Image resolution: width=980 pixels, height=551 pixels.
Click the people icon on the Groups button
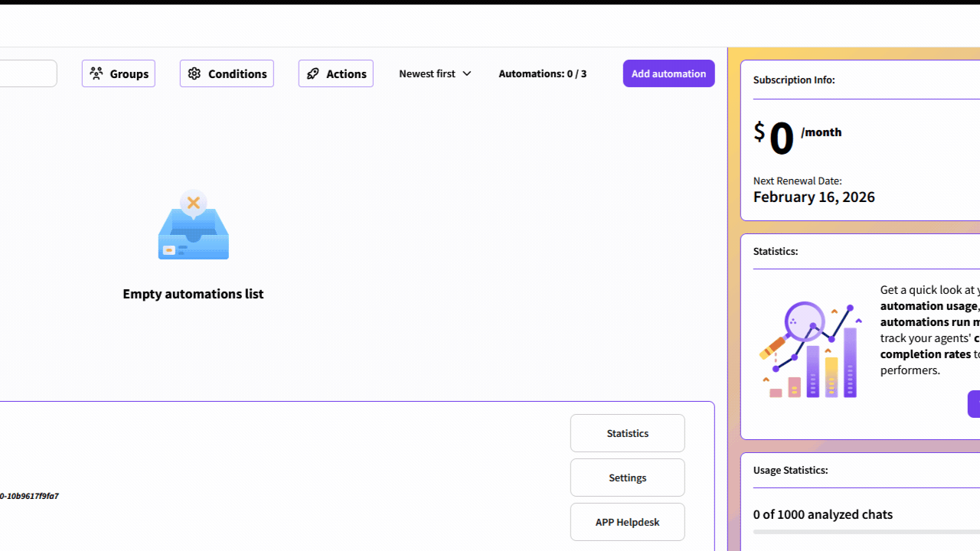tap(96, 73)
